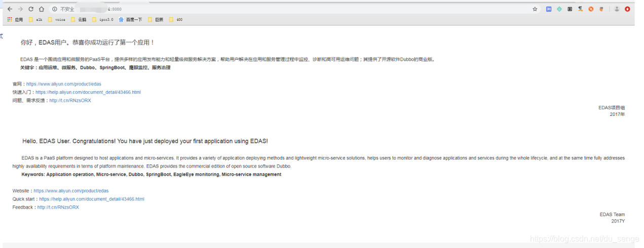
Task: Click the 2017年 date text
Action: pyautogui.click(x=617, y=114)
